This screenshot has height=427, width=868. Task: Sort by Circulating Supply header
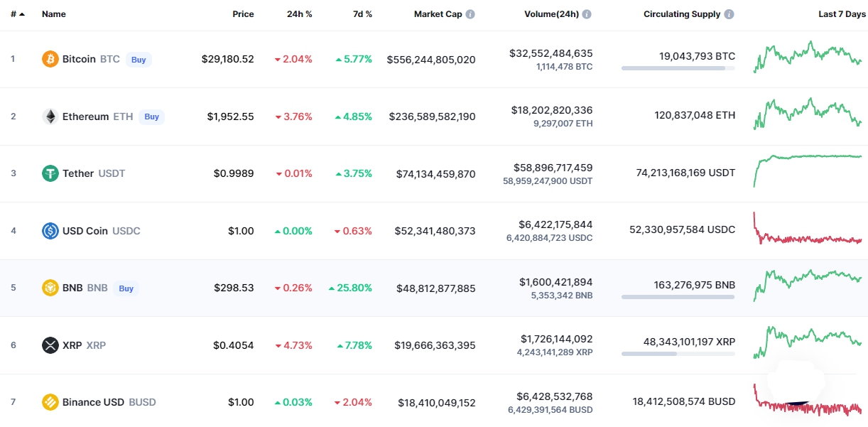click(x=682, y=14)
